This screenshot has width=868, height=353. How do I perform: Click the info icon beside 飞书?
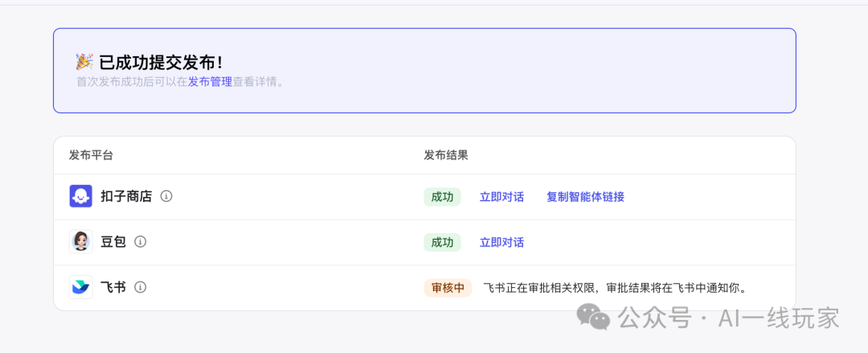(x=141, y=287)
